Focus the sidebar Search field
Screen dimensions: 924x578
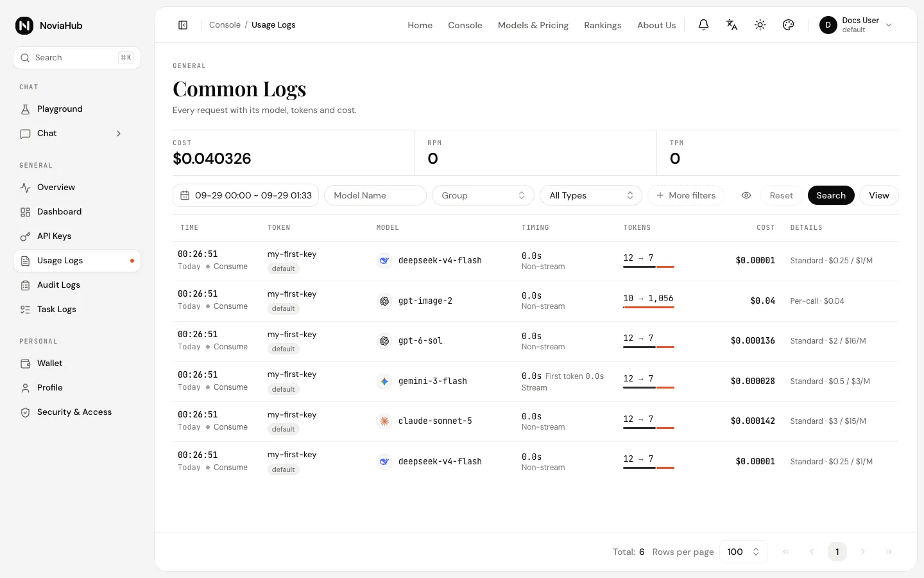(x=77, y=58)
